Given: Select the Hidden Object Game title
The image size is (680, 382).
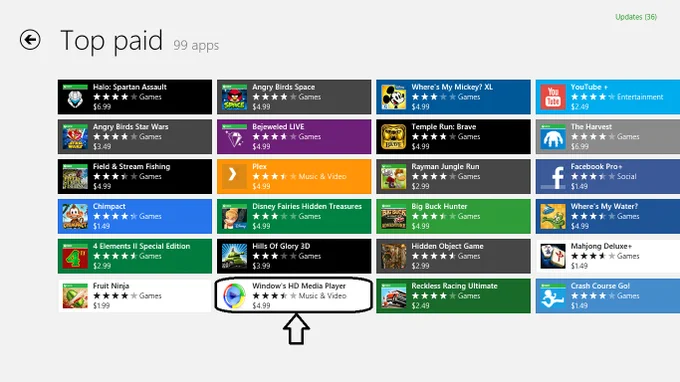Looking at the screenshot, I should coord(448,246).
